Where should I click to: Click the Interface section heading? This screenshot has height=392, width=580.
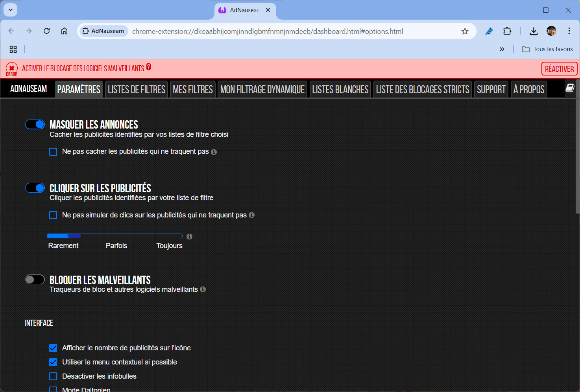tap(39, 323)
